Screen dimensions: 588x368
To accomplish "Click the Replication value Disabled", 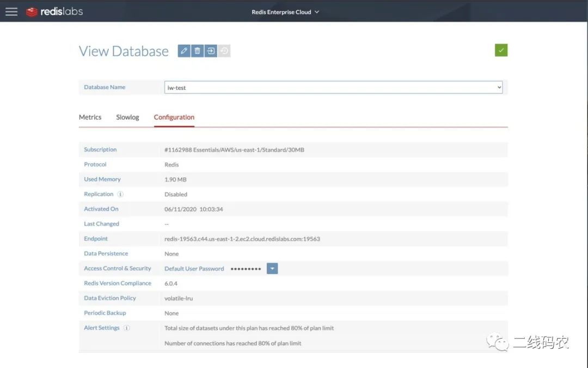I will click(176, 194).
